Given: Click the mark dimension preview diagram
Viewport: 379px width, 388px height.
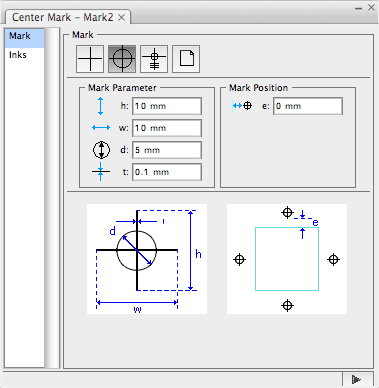Looking at the screenshot, I should (147, 259).
